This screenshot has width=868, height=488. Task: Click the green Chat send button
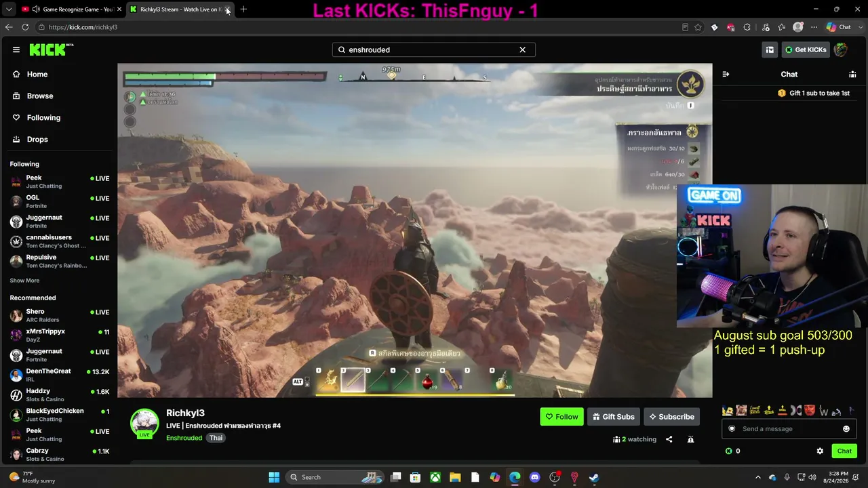point(844,451)
